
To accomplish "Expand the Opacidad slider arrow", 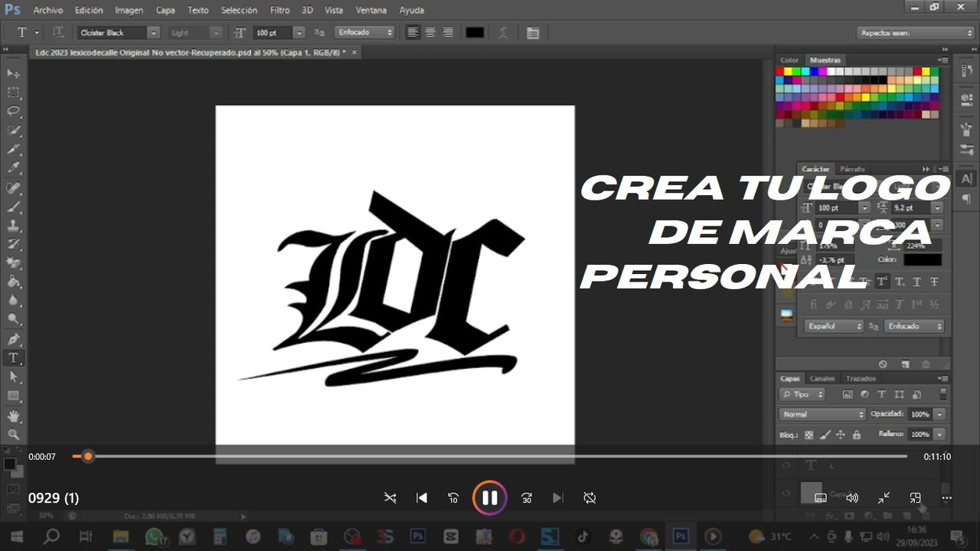I will coord(939,414).
